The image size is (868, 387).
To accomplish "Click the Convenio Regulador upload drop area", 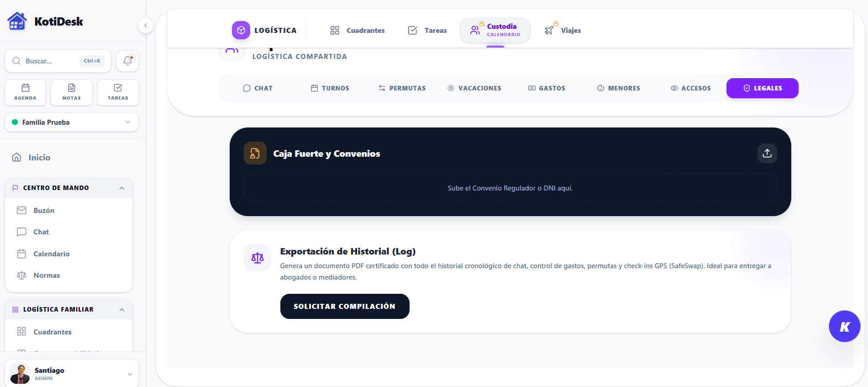I will [x=510, y=188].
